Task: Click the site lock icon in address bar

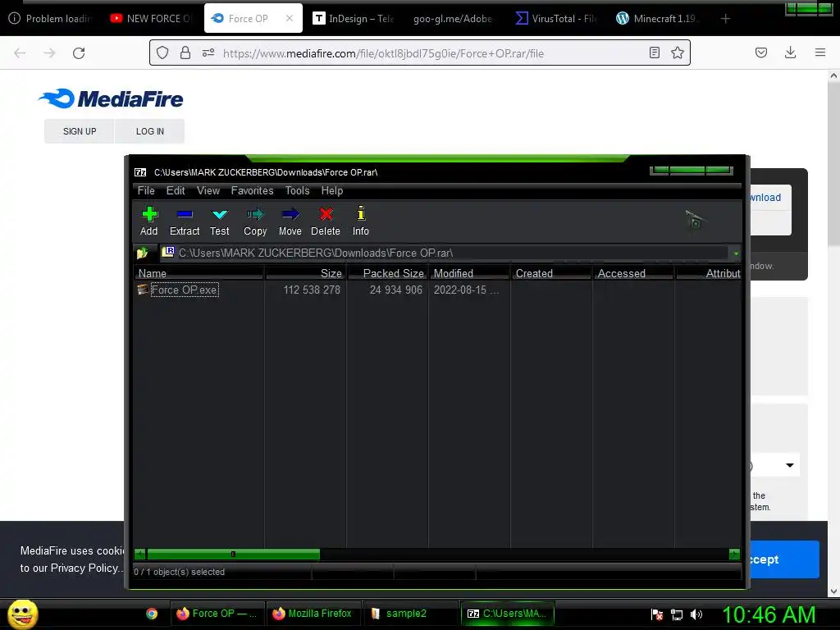Action: (x=185, y=52)
